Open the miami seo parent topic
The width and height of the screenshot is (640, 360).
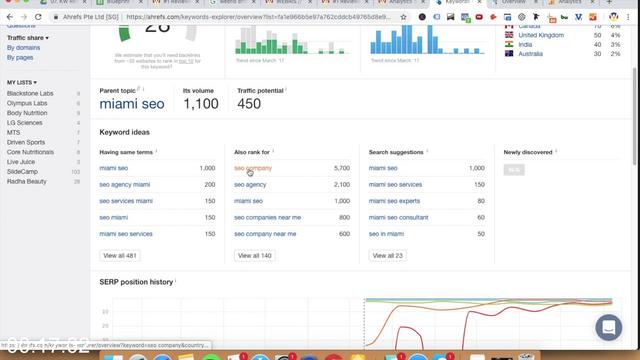click(x=132, y=104)
